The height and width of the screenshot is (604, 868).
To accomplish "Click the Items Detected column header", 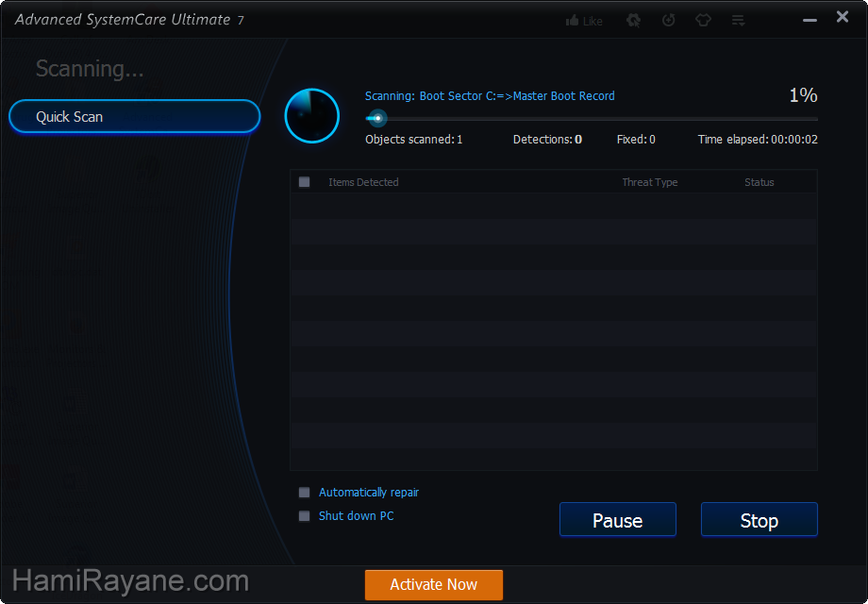I will tap(363, 182).
